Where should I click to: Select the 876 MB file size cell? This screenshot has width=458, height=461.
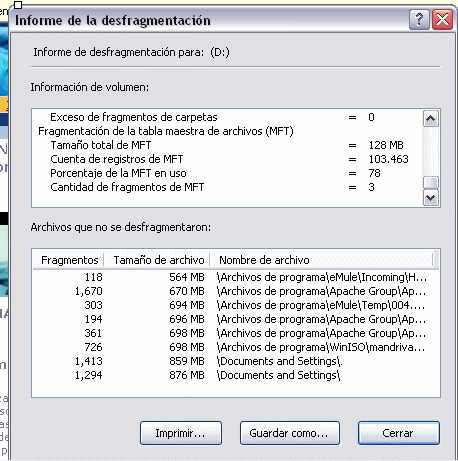[x=187, y=375]
